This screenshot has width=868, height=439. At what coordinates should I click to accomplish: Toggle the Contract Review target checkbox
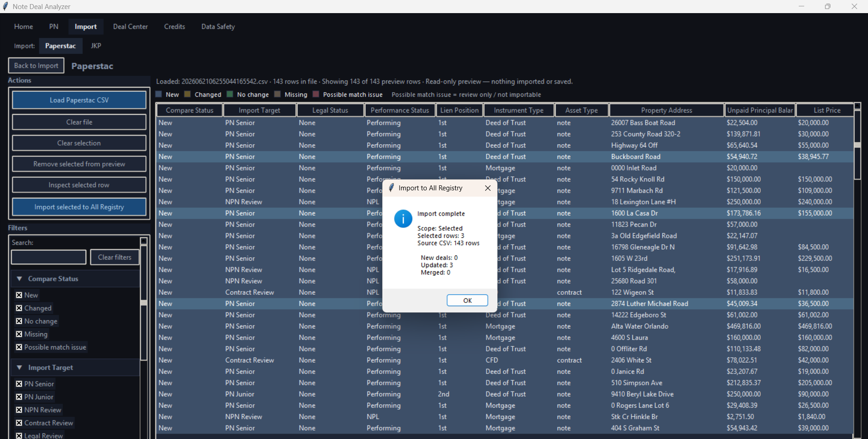pyautogui.click(x=19, y=423)
